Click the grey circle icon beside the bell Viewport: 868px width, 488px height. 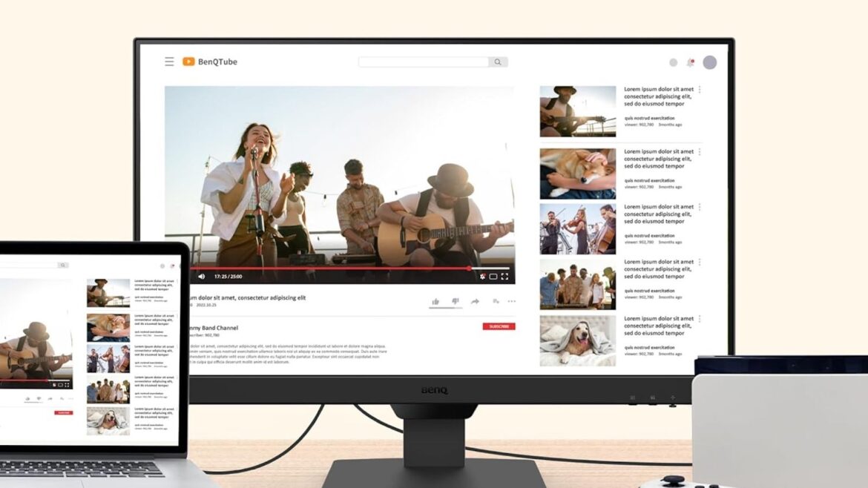[673, 62]
